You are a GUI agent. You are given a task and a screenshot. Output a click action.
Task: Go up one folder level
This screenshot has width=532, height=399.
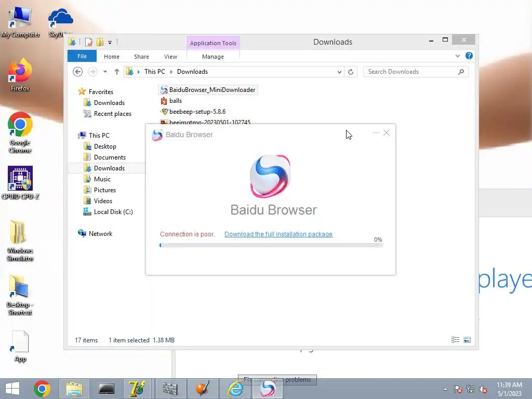[x=117, y=72]
